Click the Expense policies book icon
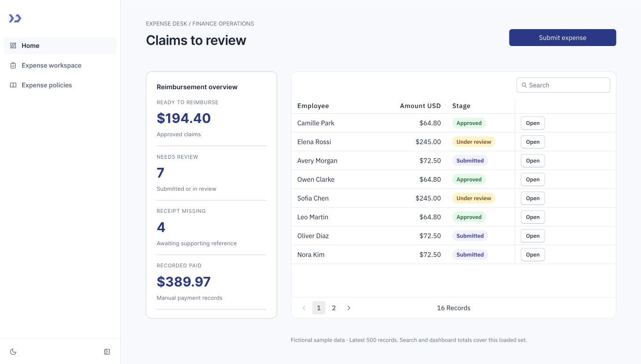 click(13, 85)
